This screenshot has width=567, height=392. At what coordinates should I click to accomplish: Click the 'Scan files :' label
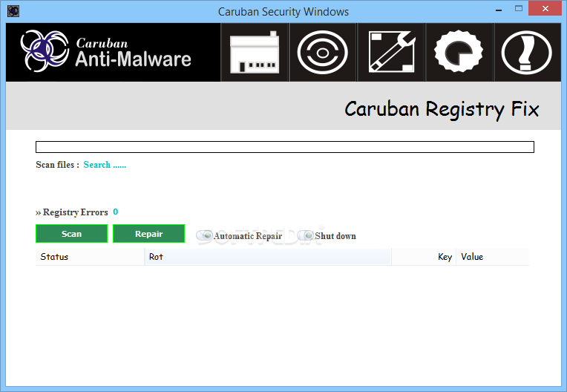[x=57, y=165]
